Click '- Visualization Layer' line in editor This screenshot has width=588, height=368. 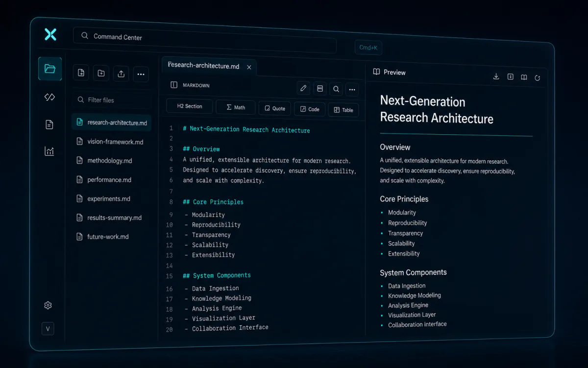point(220,318)
